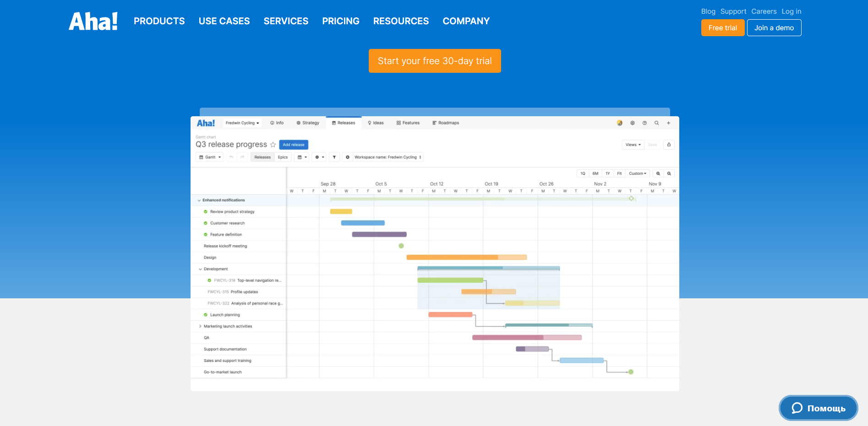Viewport: 868px width, 426px height.
Task: Zoom out on the Gantt timeline
Action: click(x=669, y=173)
